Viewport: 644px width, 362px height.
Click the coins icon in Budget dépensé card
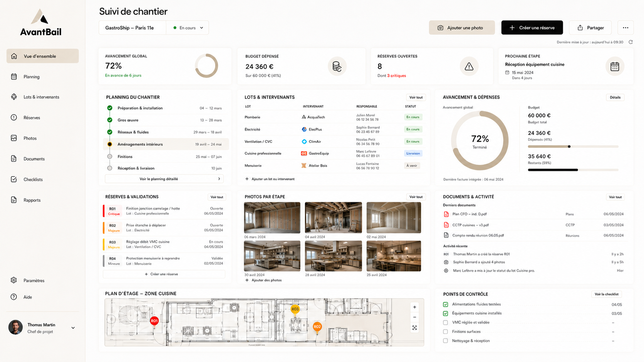pyautogui.click(x=337, y=67)
